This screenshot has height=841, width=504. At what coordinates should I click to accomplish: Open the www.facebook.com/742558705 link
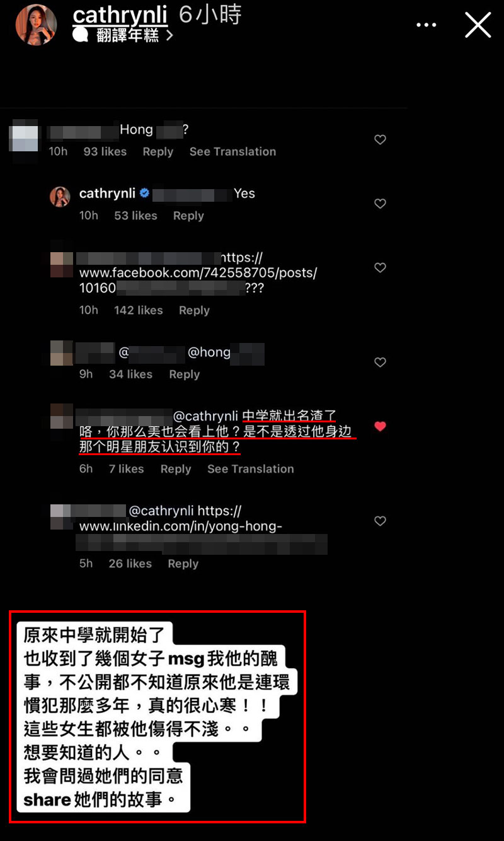click(198, 274)
